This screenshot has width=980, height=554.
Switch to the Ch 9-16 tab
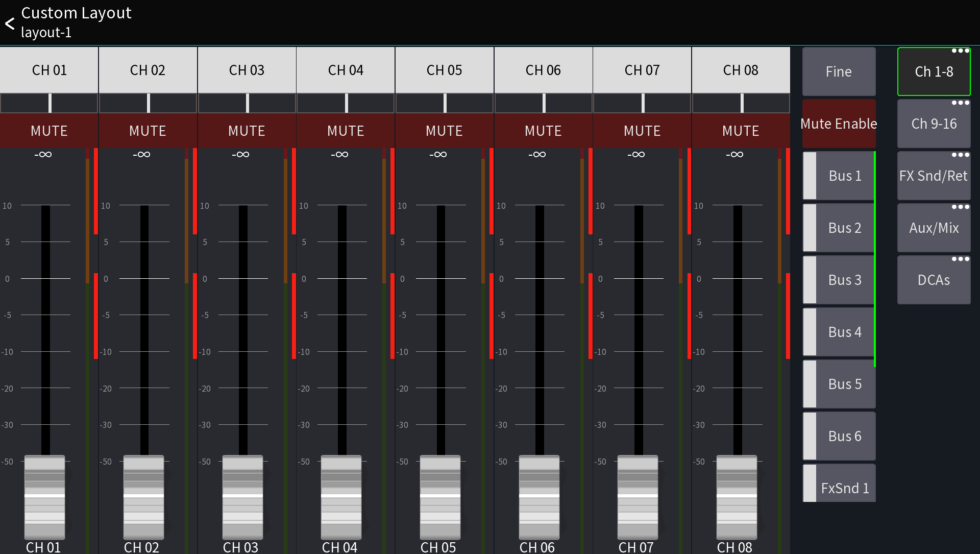click(934, 123)
